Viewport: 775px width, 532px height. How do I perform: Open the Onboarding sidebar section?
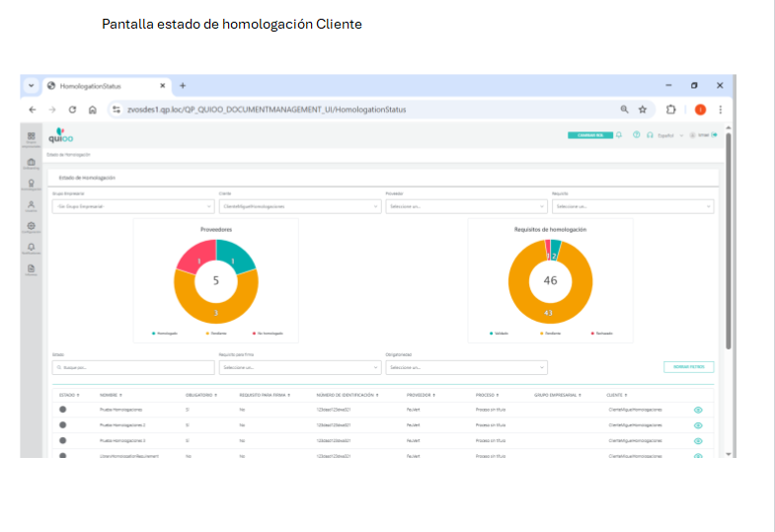click(32, 161)
